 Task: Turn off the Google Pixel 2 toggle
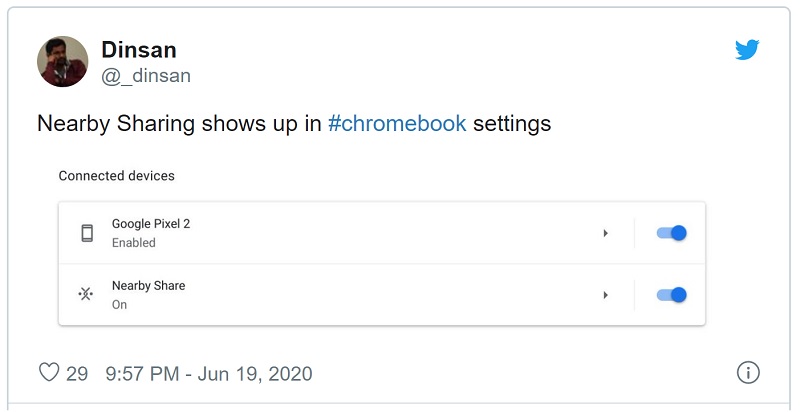[672, 233]
